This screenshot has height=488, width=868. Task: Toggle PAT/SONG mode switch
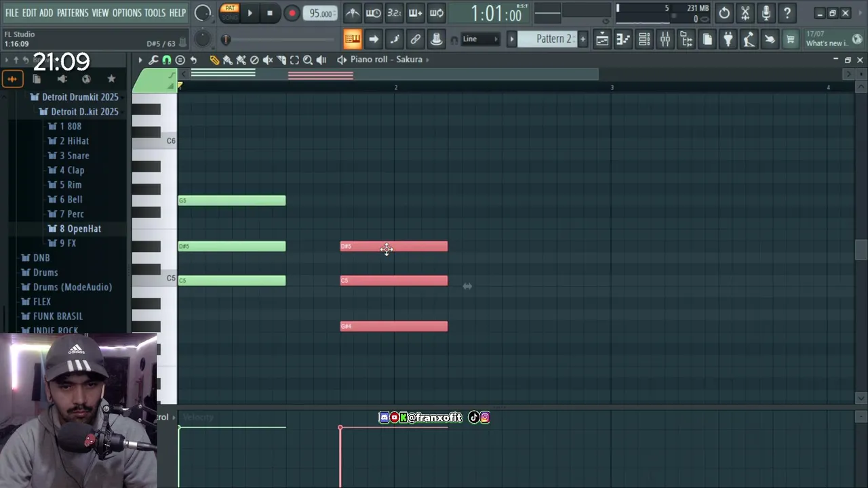(230, 13)
